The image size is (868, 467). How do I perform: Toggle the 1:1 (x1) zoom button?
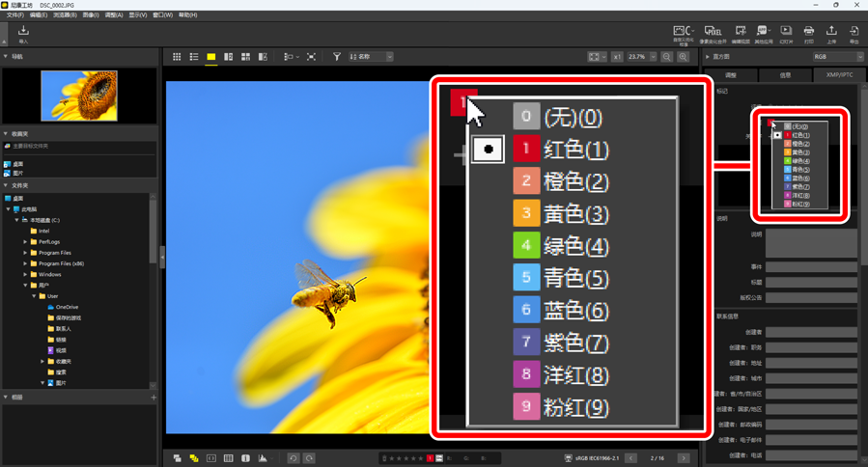coord(617,57)
